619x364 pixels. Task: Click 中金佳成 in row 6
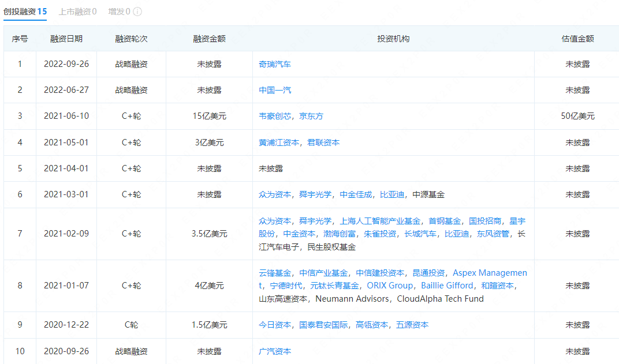(x=356, y=194)
